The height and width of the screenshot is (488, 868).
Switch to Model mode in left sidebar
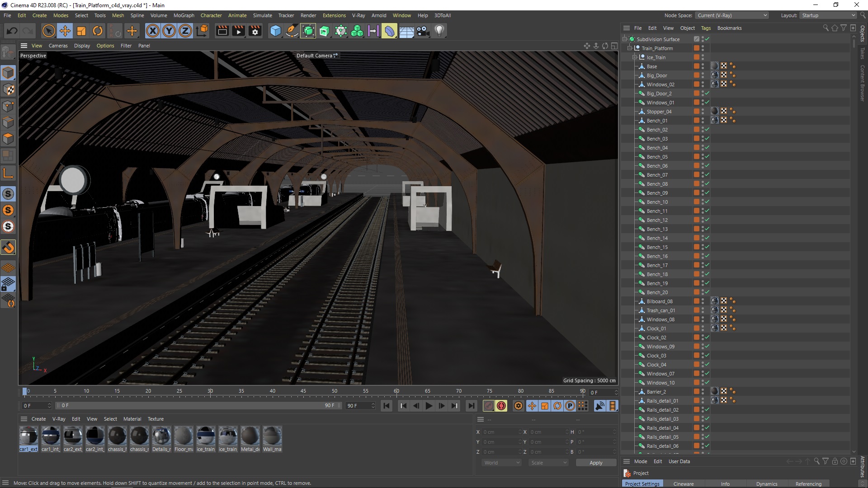tap(8, 73)
